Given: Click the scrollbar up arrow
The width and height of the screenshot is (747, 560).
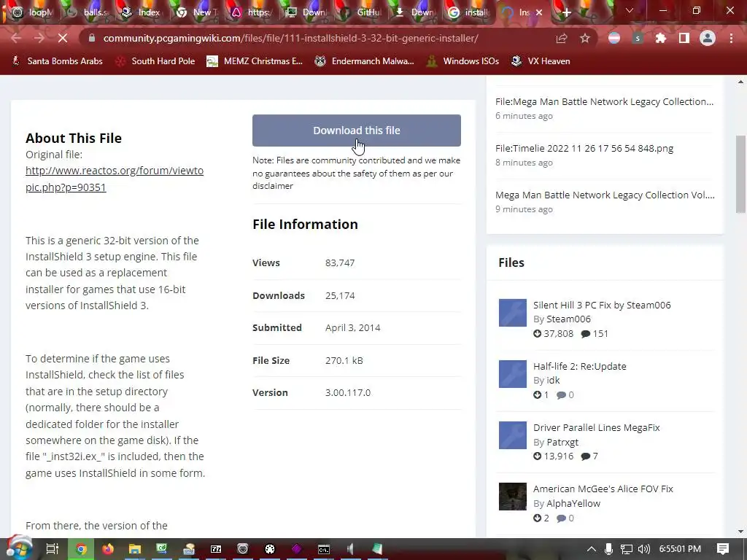Looking at the screenshot, I should click(x=740, y=82).
